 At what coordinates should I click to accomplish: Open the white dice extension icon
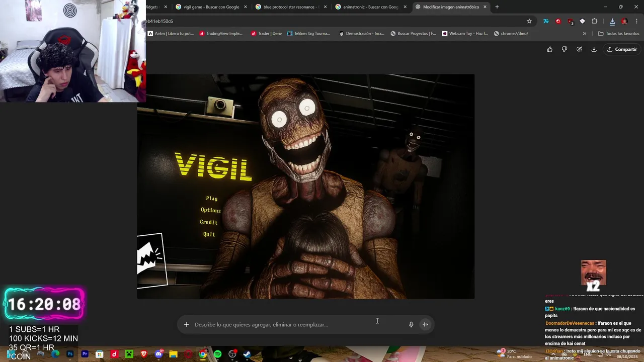tap(582, 21)
